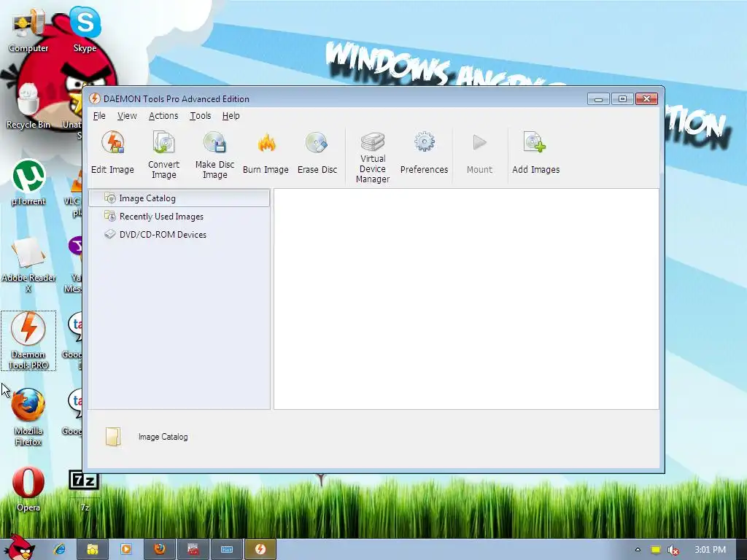Start the Make Disc Image tool

214,156
